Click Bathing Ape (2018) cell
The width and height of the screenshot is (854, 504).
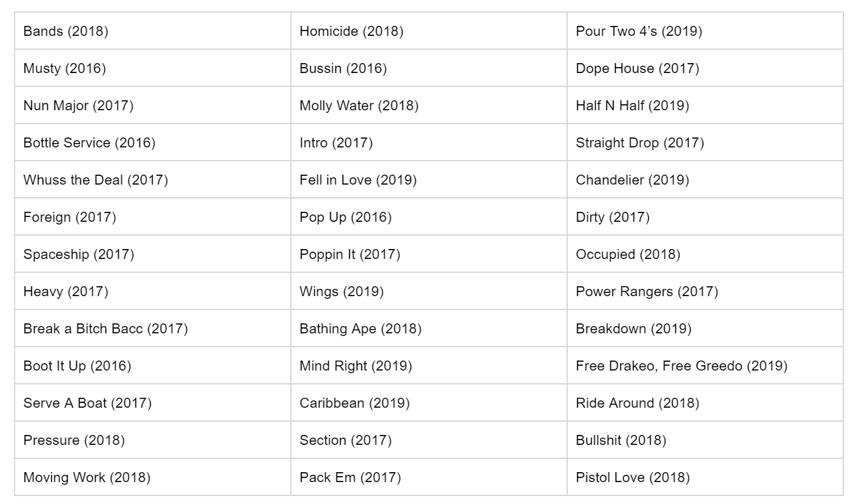click(x=429, y=328)
